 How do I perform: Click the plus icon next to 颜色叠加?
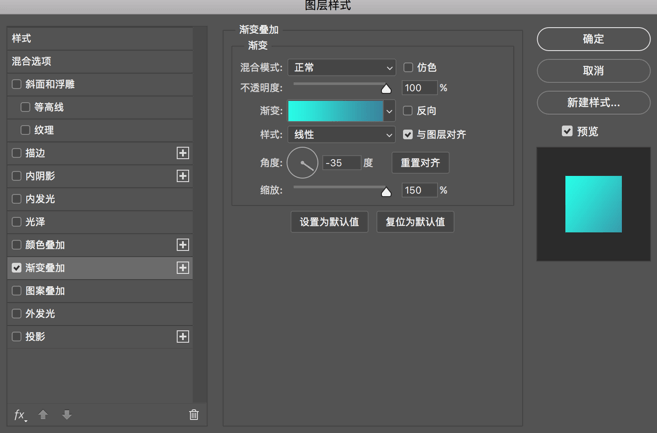pos(183,245)
